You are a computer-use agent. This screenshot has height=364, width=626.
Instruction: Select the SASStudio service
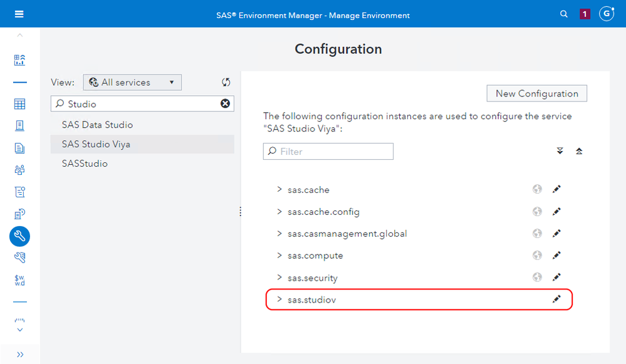click(85, 164)
